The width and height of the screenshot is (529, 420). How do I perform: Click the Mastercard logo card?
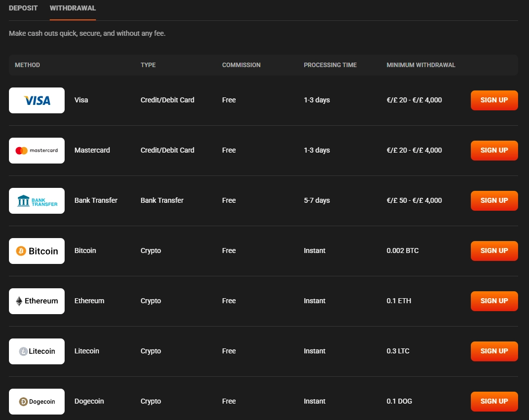click(x=37, y=151)
